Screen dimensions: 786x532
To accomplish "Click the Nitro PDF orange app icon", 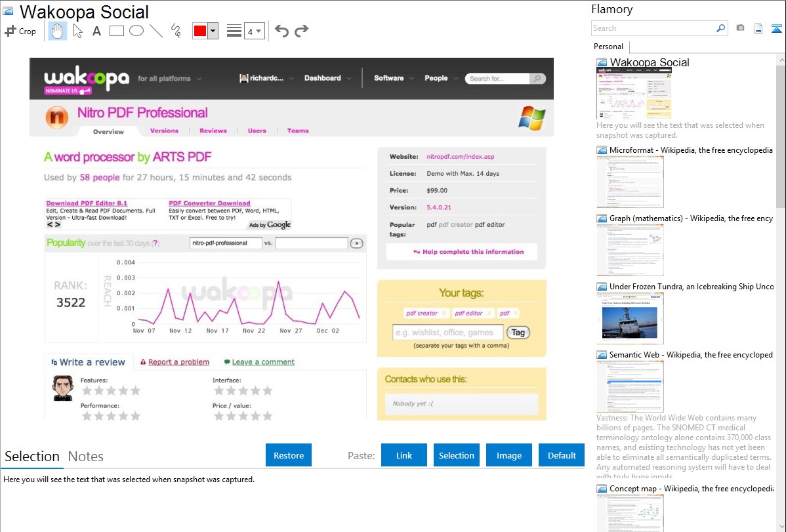I will pyautogui.click(x=57, y=117).
